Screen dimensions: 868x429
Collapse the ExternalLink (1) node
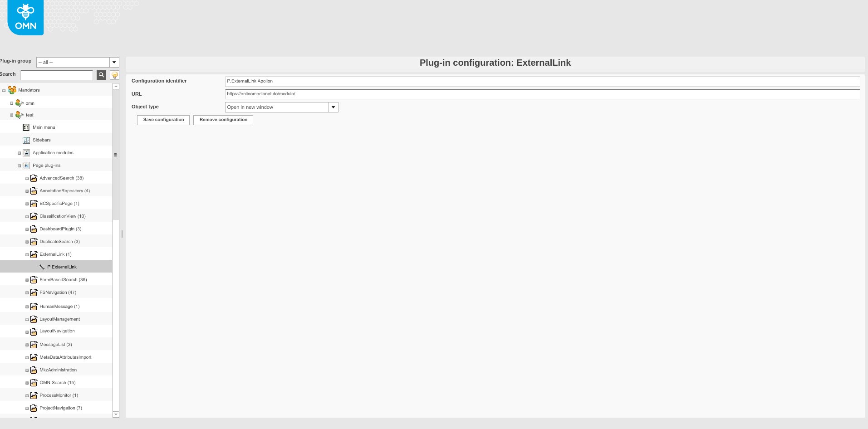[x=27, y=255]
